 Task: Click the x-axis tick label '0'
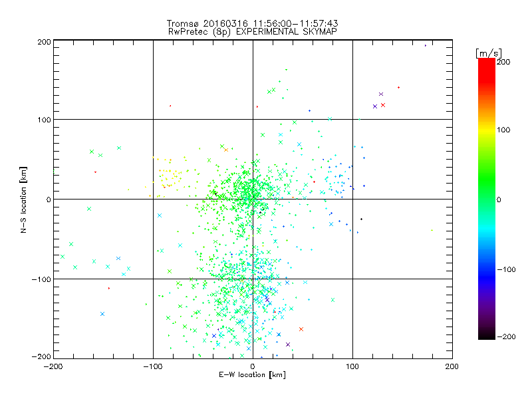(x=253, y=366)
